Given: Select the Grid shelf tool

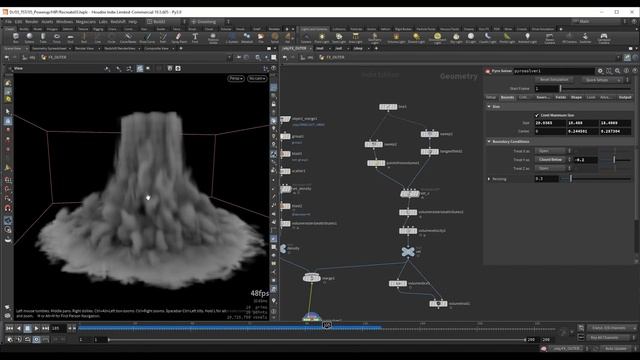Looking at the screenshot, I should tap(70, 38).
